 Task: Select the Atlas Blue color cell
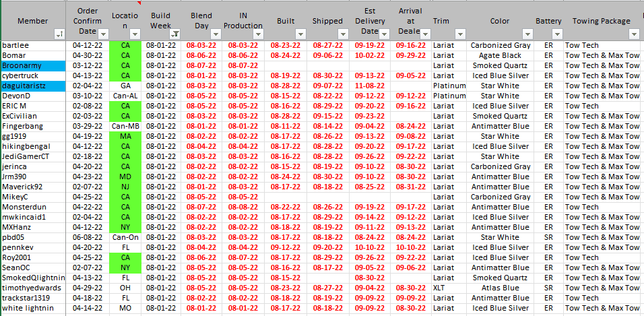[x=500, y=288]
